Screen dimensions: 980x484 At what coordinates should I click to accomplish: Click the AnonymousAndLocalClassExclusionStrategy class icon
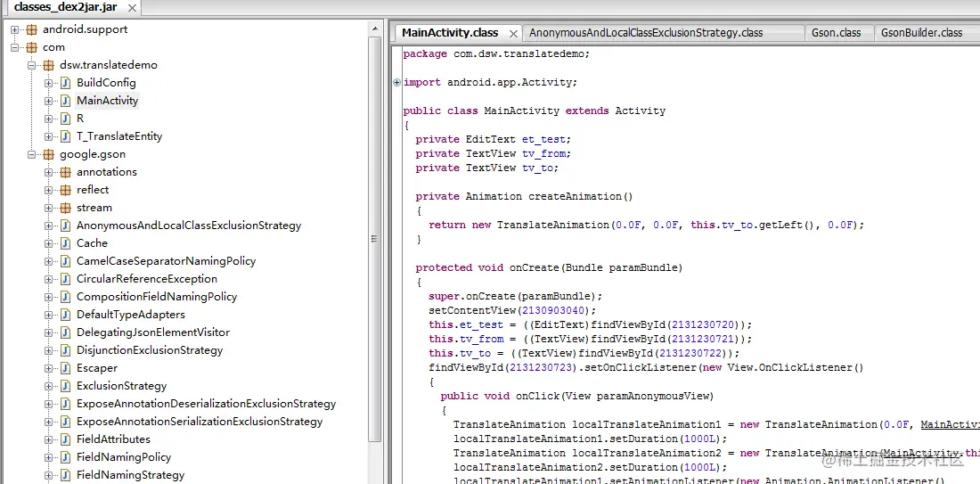pos(65,226)
